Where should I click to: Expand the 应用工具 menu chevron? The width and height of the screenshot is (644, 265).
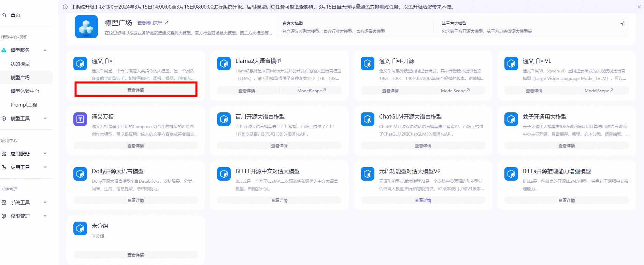pos(45,167)
